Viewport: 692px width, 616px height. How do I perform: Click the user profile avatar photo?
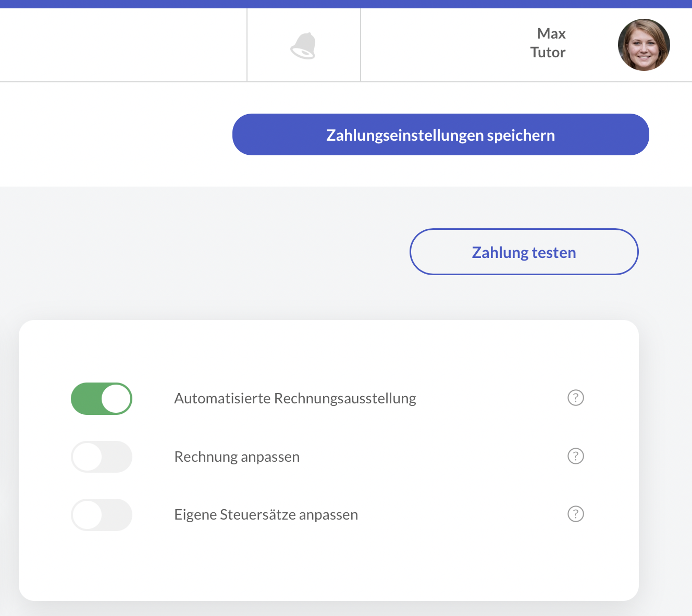point(644,45)
